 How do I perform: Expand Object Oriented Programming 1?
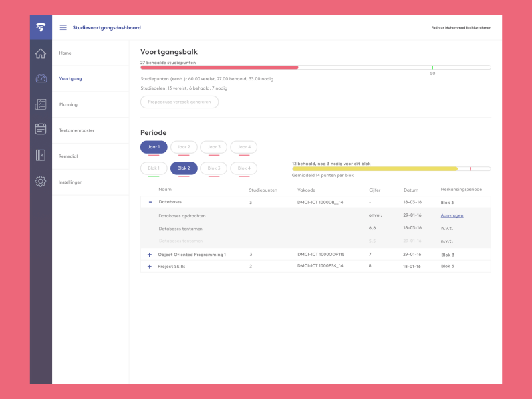pos(150,254)
